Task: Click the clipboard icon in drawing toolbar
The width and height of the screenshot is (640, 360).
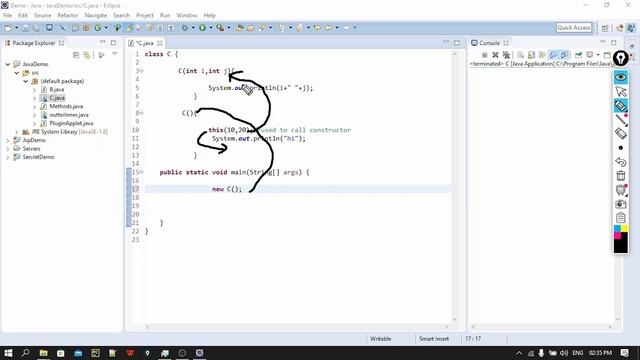Action: click(x=621, y=218)
